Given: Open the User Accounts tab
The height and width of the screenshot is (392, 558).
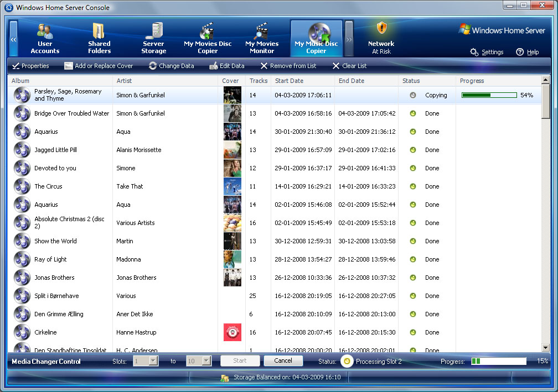Looking at the screenshot, I should (x=45, y=39).
